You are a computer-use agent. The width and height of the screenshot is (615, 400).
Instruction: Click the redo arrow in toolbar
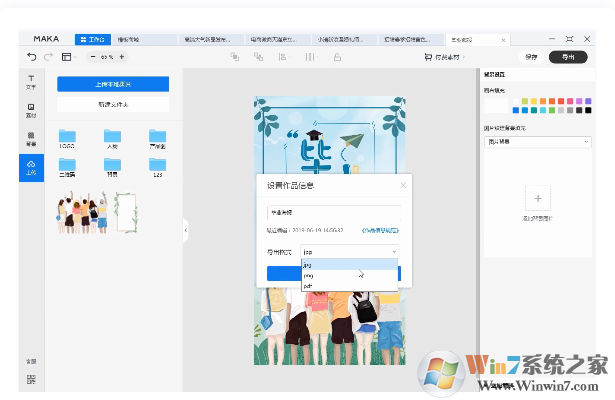click(x=47, y=57)
